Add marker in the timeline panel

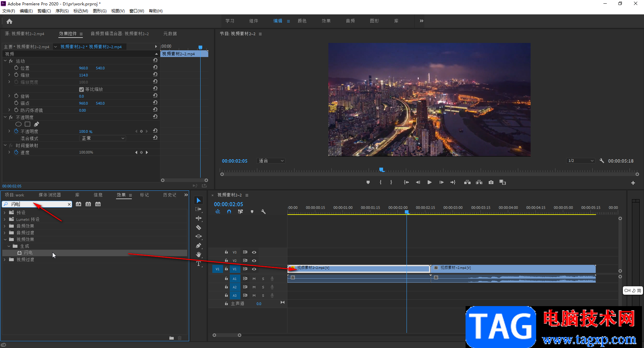[252, 212]
